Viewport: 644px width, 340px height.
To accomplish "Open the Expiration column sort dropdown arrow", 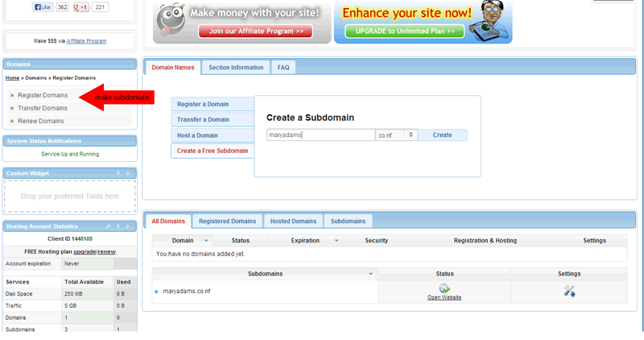I will (336, 240).
